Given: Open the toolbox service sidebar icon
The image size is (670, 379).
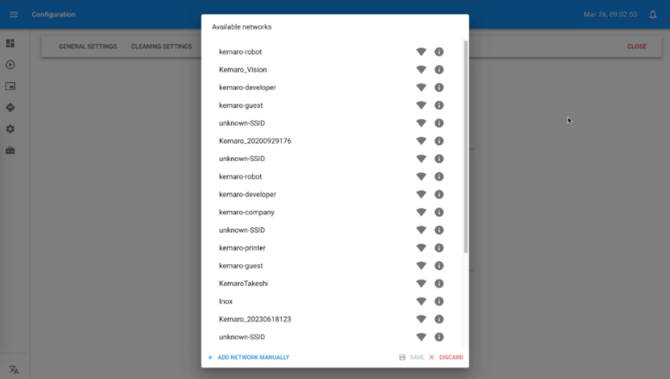Looking at the screenshot, I should coord(10,150).
